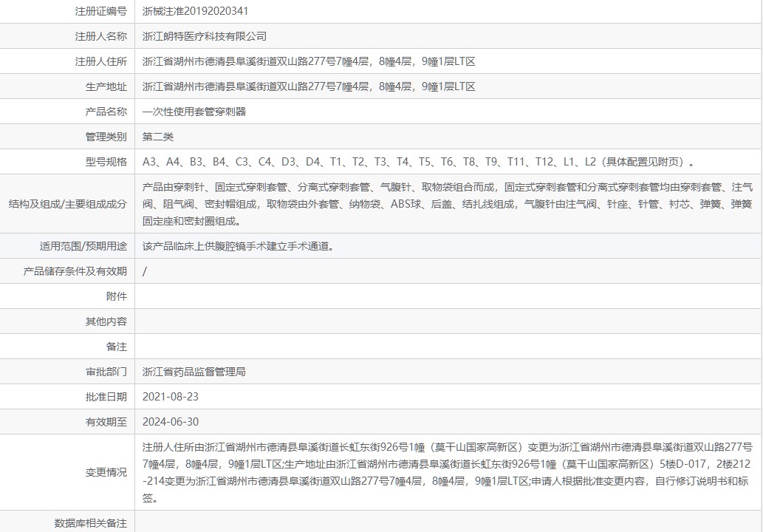Click the 产品储存条件及有效期 label
Viewport: 763px width, 532px height.
(x=75, y=272)
